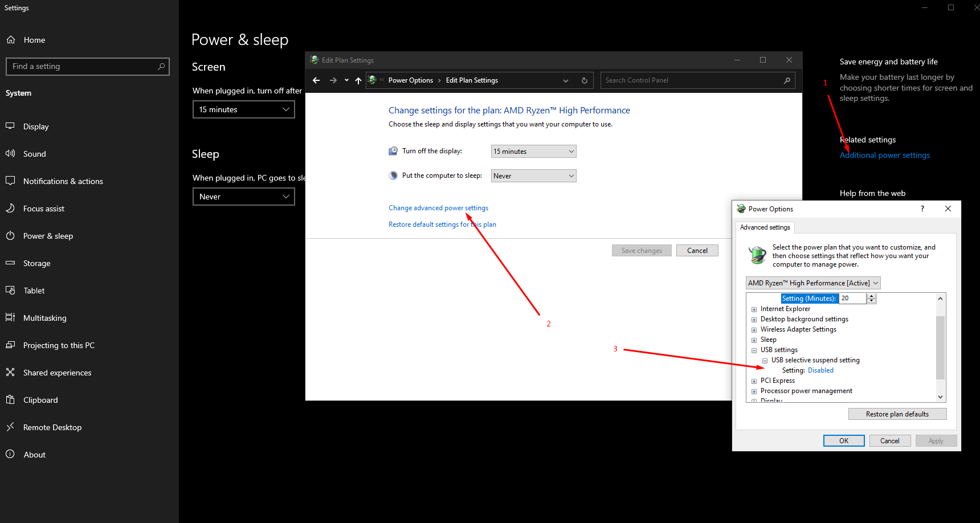Image resolution: width=980 pixels, height=523 pixels.
Task: Click the refresh button in address bar
Action: click(584, 80)
